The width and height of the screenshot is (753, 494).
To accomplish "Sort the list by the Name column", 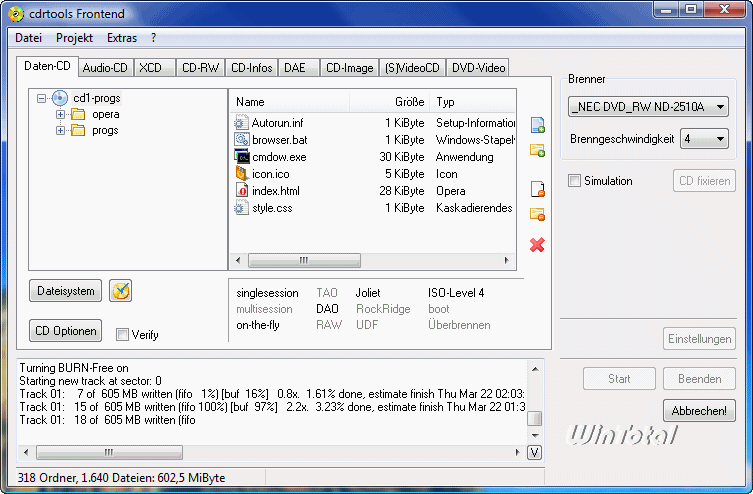I will (x=290, y=102).
